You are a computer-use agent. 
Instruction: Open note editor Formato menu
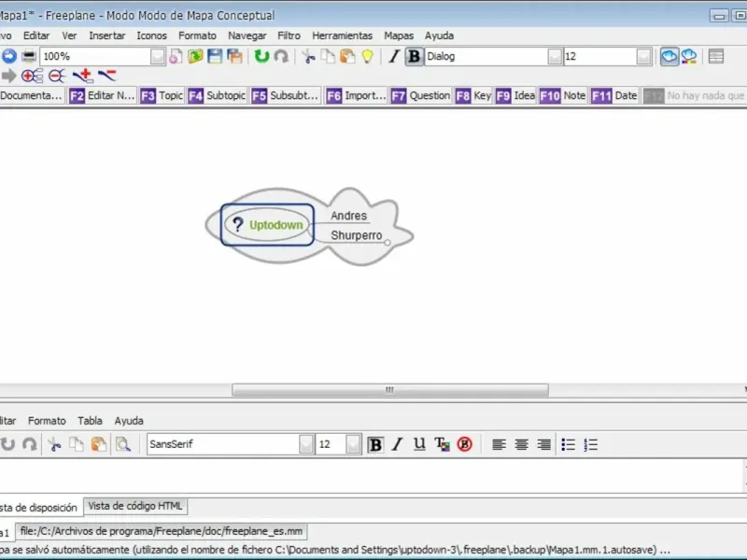point(47,421)
